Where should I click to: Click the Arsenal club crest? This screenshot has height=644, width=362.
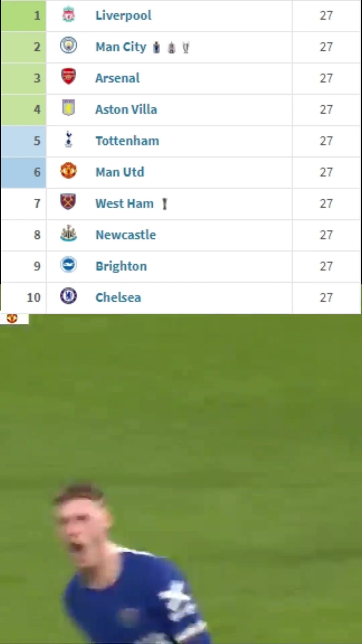tap(68, 76)
